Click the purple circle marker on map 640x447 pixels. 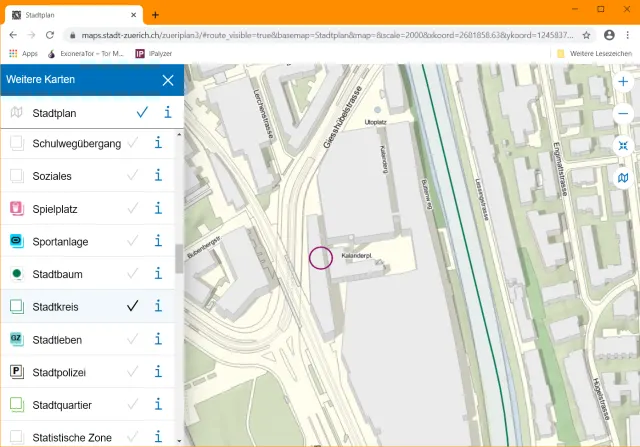click(x=320, y=258)
